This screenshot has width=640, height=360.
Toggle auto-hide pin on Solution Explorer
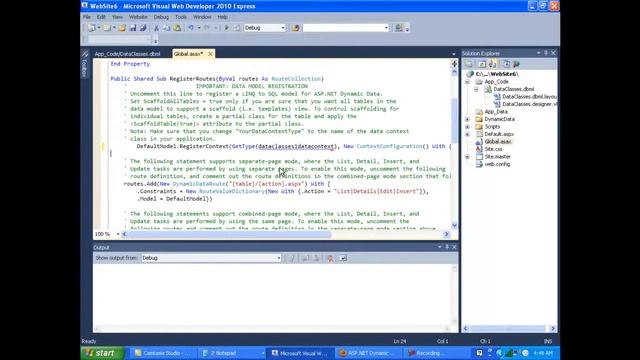point(546,53)
